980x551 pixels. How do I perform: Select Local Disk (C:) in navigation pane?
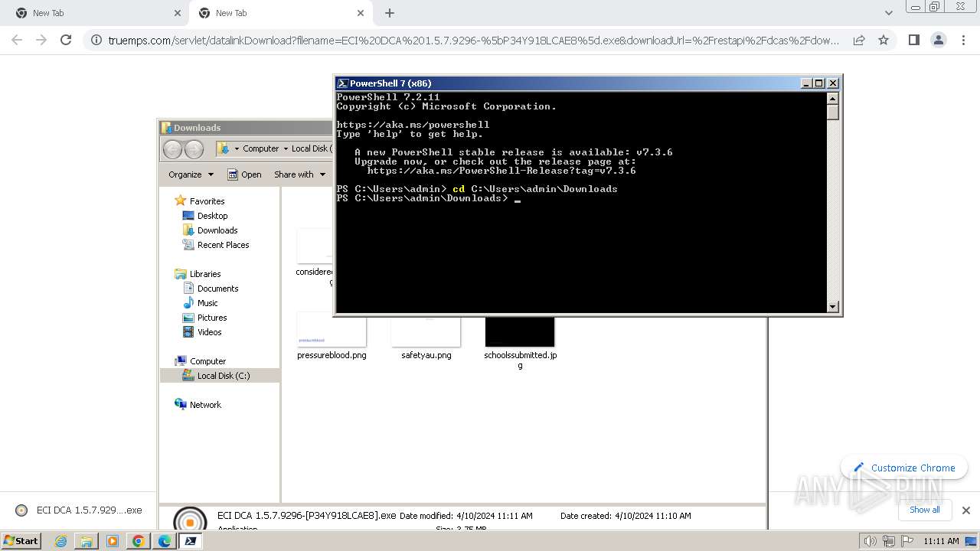(223, 376)
